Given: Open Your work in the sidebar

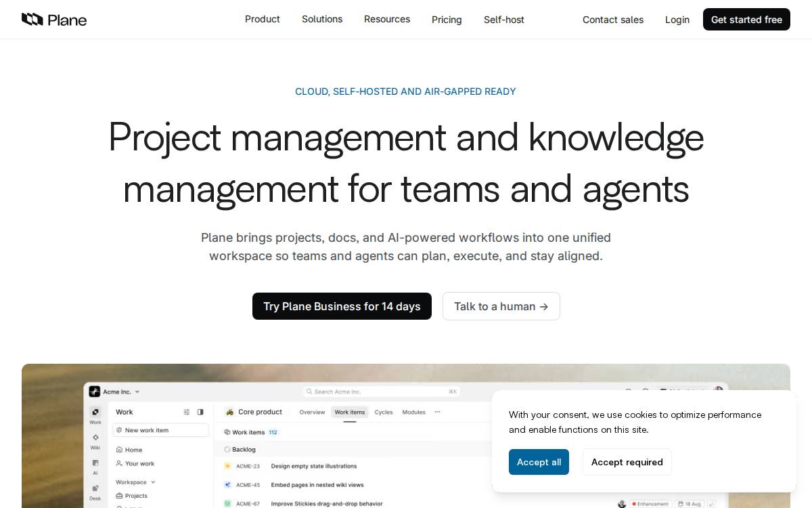Looking at the screenshot, I should click(x=135, y=464).
